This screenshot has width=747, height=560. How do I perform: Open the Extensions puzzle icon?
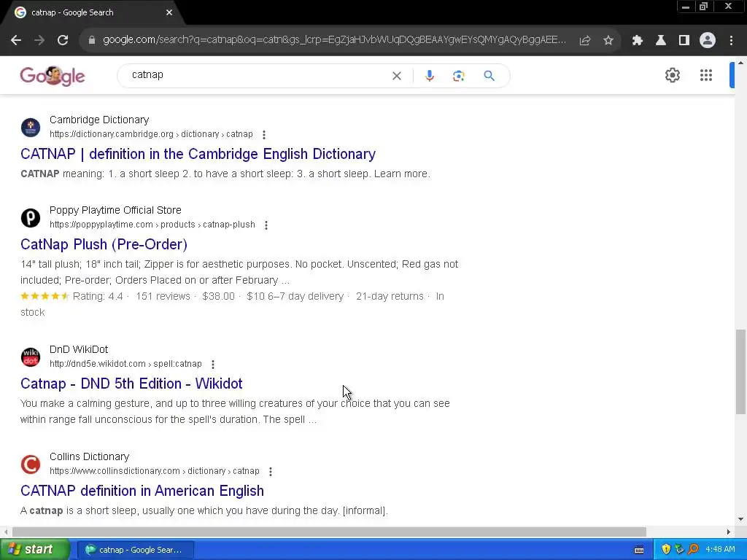638,41
